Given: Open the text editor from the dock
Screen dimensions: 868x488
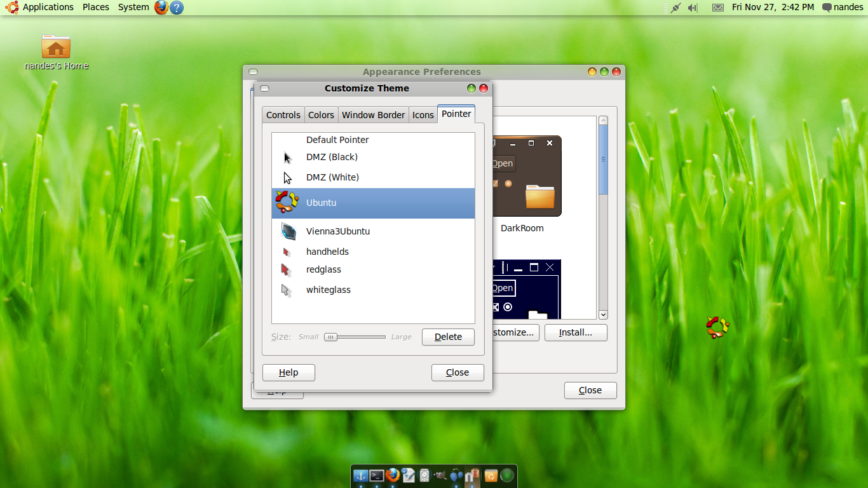Looking at the screenshot, I should 408,477.
